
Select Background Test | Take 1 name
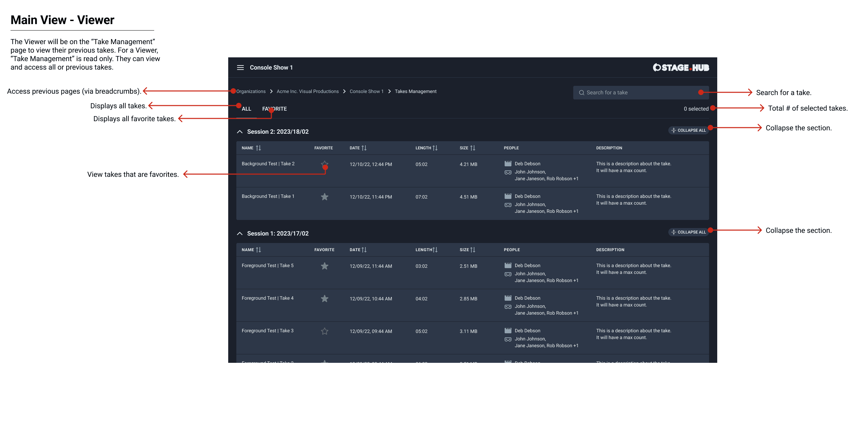(268, 196)
